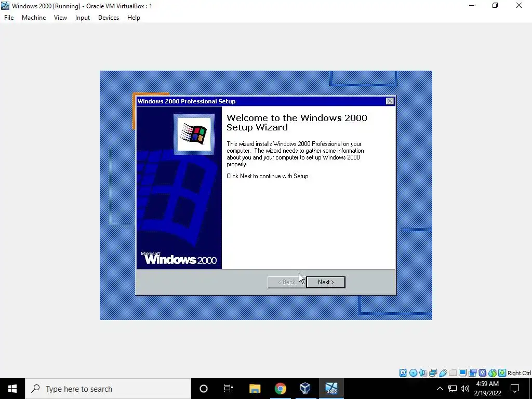Open the View menu
The image size is (532, 399).
pyautogui.click(x=60, y=18)
